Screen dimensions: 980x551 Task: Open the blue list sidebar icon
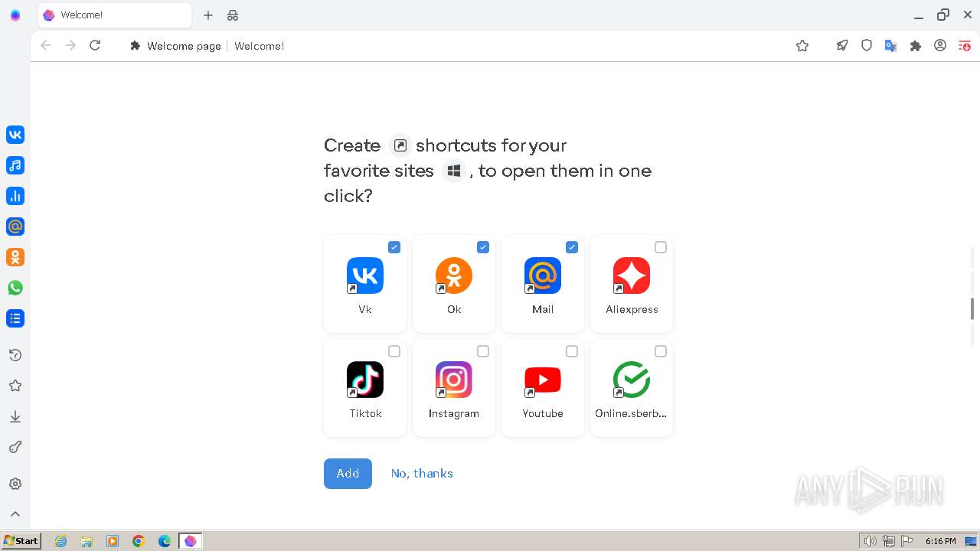coord(15,318)
